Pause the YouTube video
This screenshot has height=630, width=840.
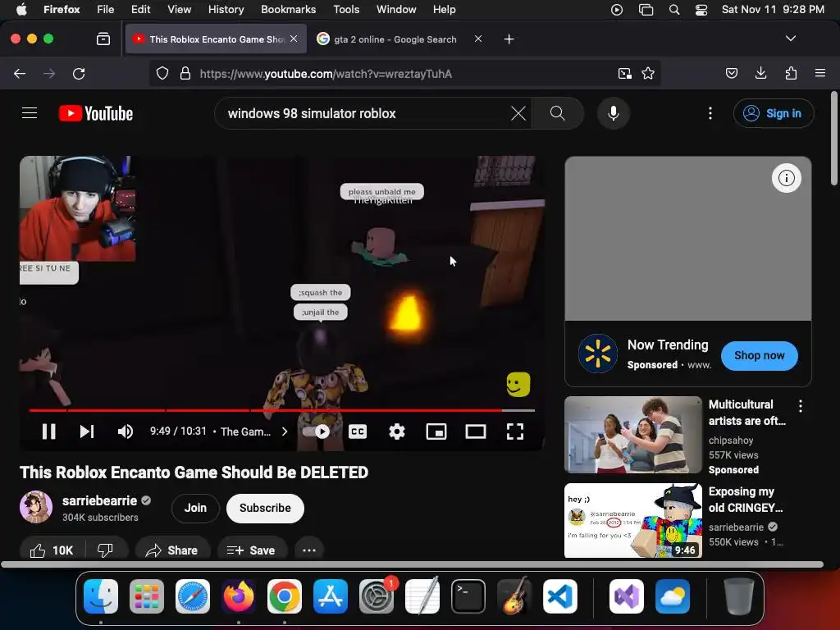(x=48, y=431)
